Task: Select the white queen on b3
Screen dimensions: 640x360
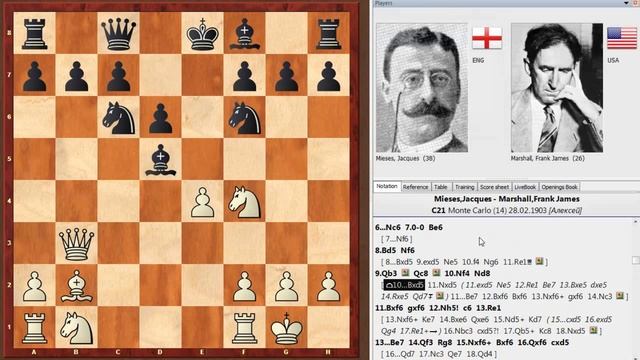Action: pos(77,244)
